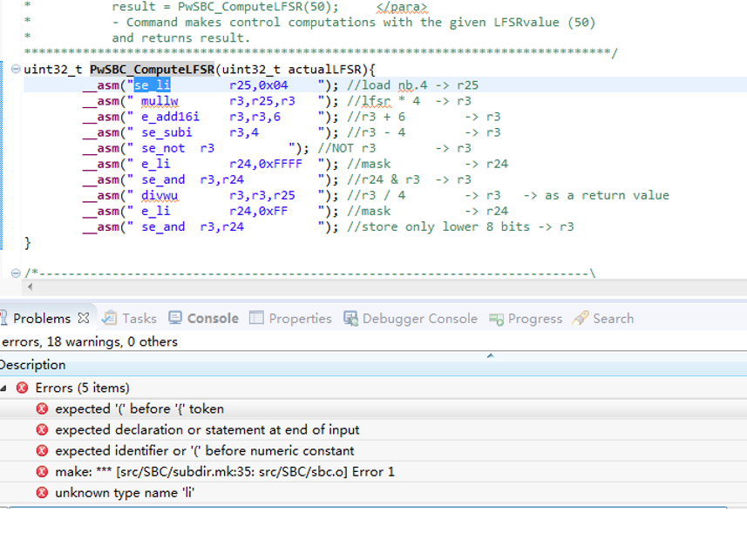
Task: Select the Errors (5 items) row
Action: point(373,388)
